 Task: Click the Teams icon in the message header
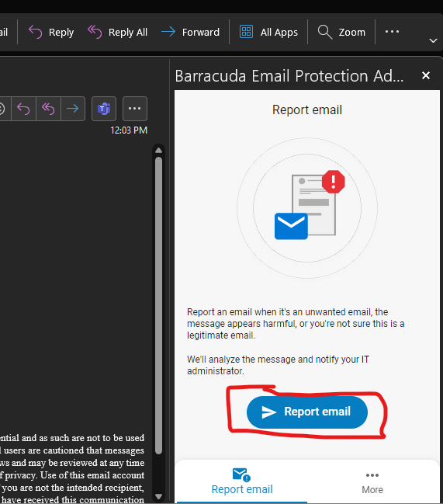(x=104, y=109)
